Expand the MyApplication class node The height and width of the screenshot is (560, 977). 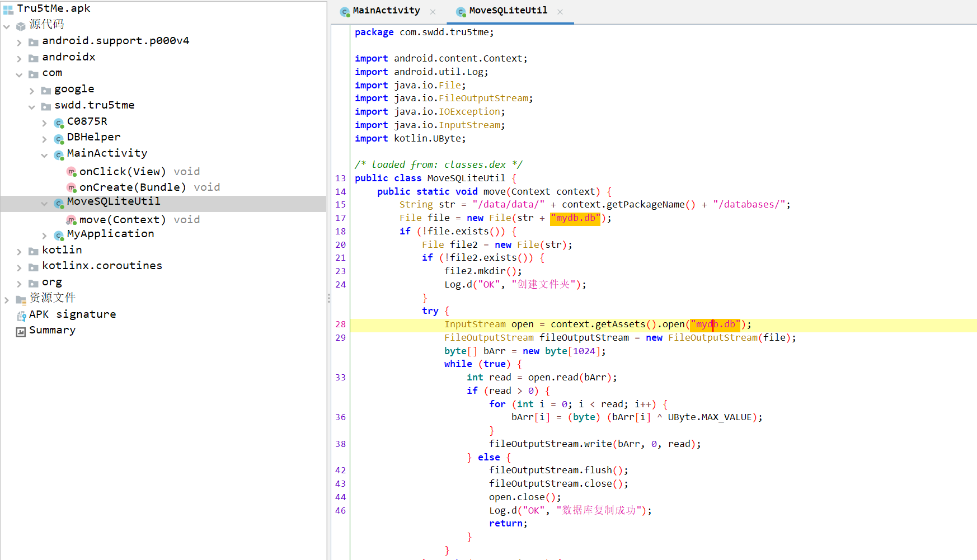coord(44,236)
